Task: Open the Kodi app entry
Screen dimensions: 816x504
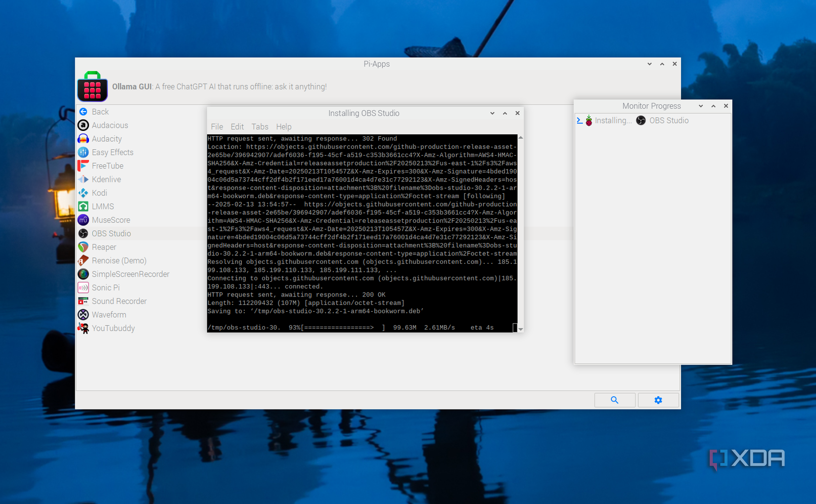Action: point(100,193)
